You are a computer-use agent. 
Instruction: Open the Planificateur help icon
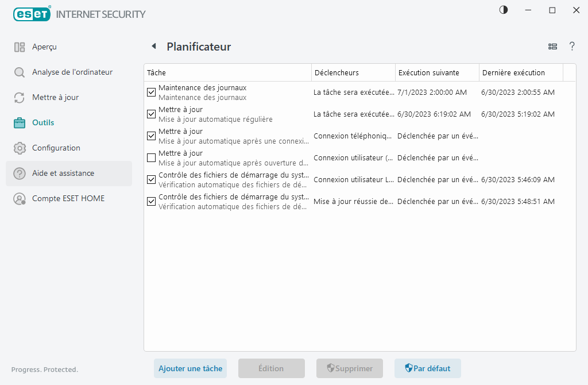pos(572,47)
